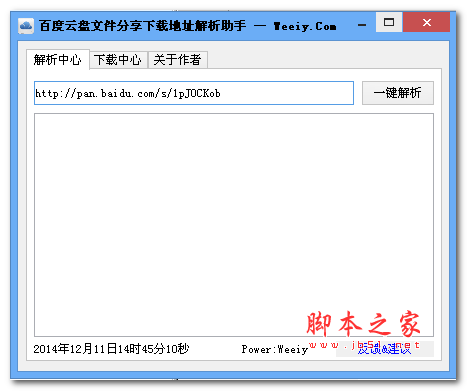Open the 反馈&建议 link

click(x=385, y=349)
